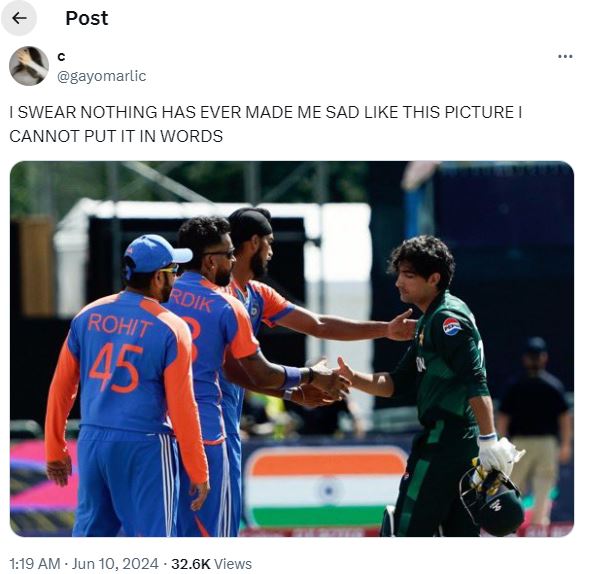Go back using the left arrow icon
Screen dimensions: 590x574
coord(19,18)
